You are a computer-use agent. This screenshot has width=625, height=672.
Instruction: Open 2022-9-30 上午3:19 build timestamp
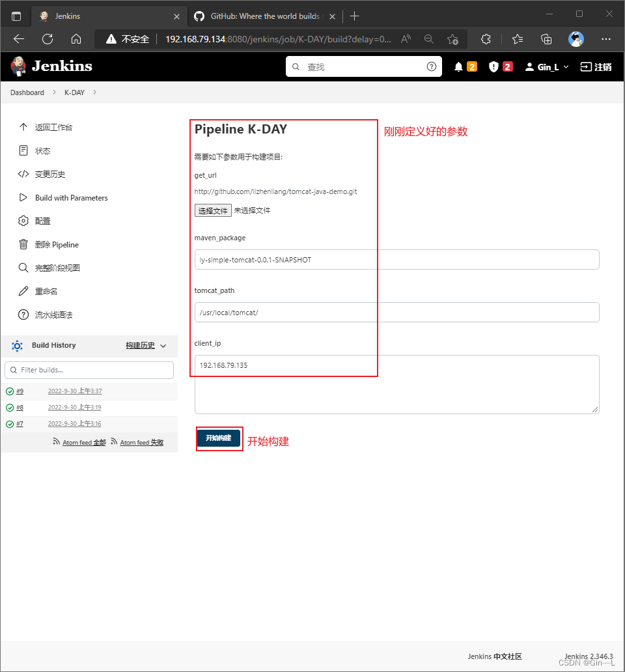pos(74,408)
